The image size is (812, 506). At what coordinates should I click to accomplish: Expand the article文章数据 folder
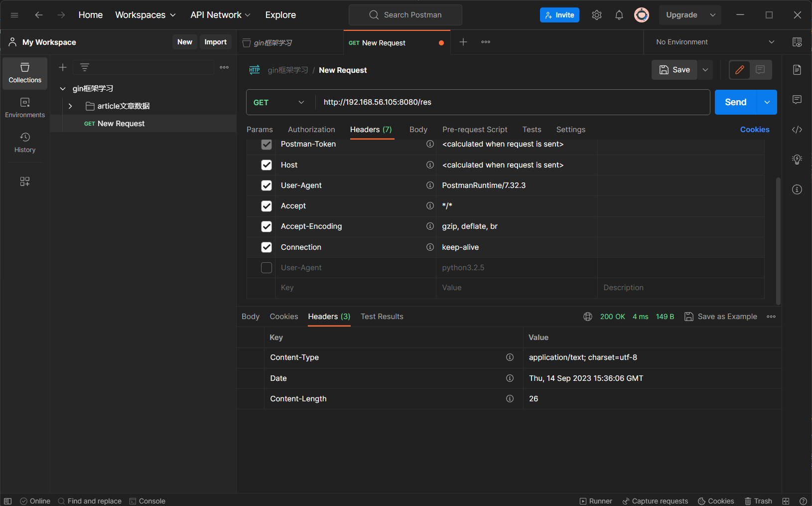click(70, 106)
